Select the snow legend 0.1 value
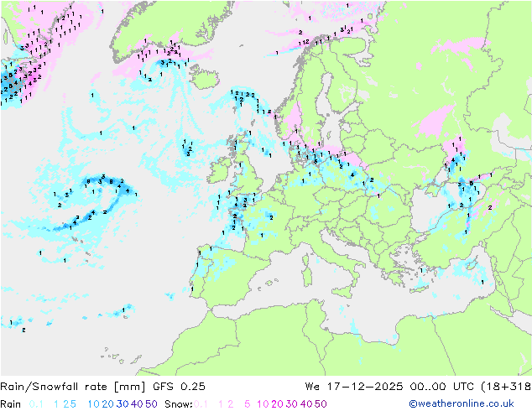The width and height of the screenshot is (532, 411). [201, 404]
